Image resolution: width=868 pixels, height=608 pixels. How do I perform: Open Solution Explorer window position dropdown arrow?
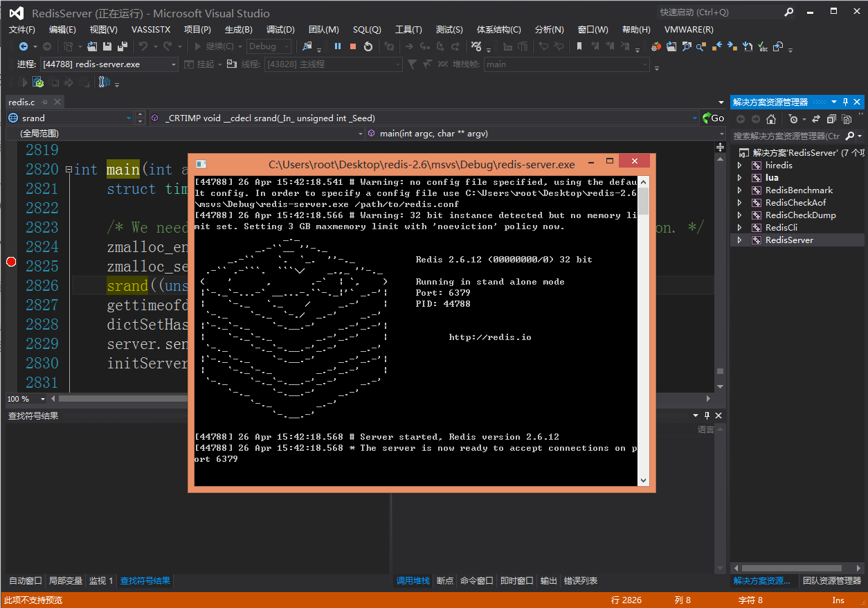[x=834, y=102]
